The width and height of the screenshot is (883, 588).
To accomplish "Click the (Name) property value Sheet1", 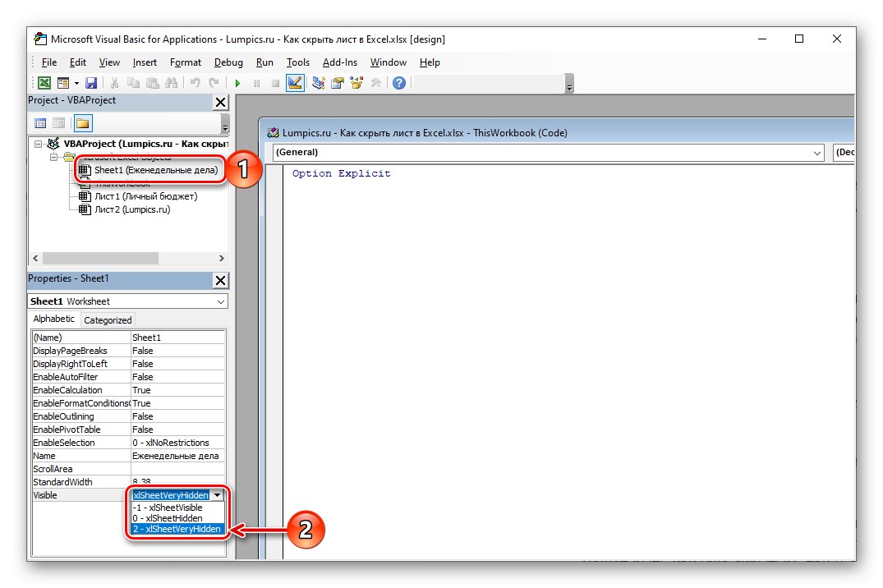I will (178, 338).
